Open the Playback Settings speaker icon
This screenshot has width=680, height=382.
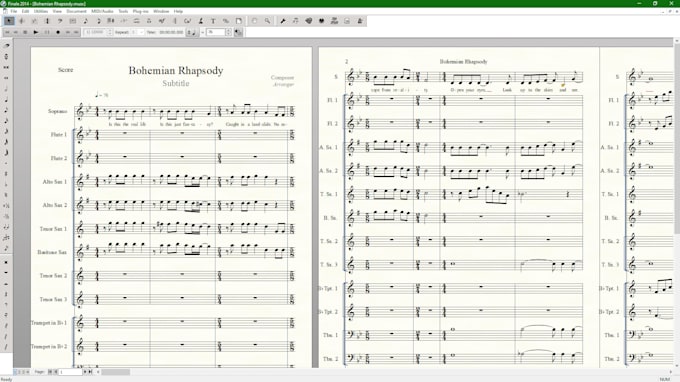[239, 32]
